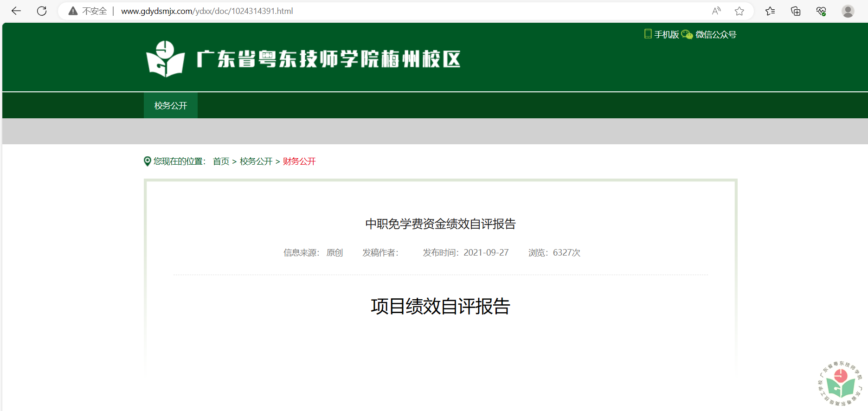Go to 首页 in the breadcrumb
This screenshot has width=868, height=411.
[221, 161]
